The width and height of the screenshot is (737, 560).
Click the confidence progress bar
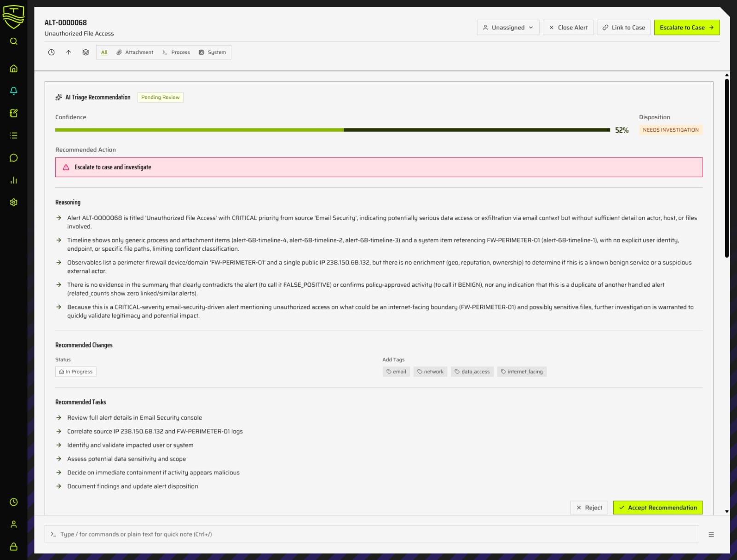pyautogui.click(x=332, y=130)
